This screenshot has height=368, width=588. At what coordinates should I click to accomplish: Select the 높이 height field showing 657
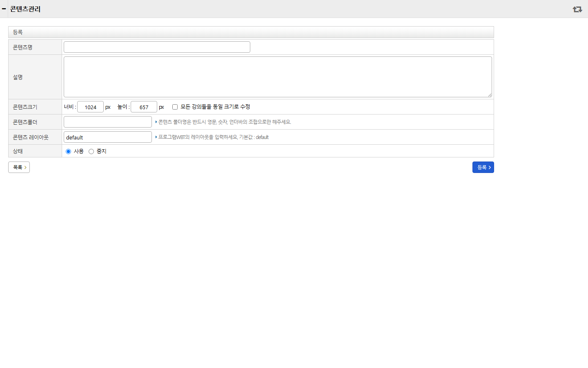click(144, 107)
